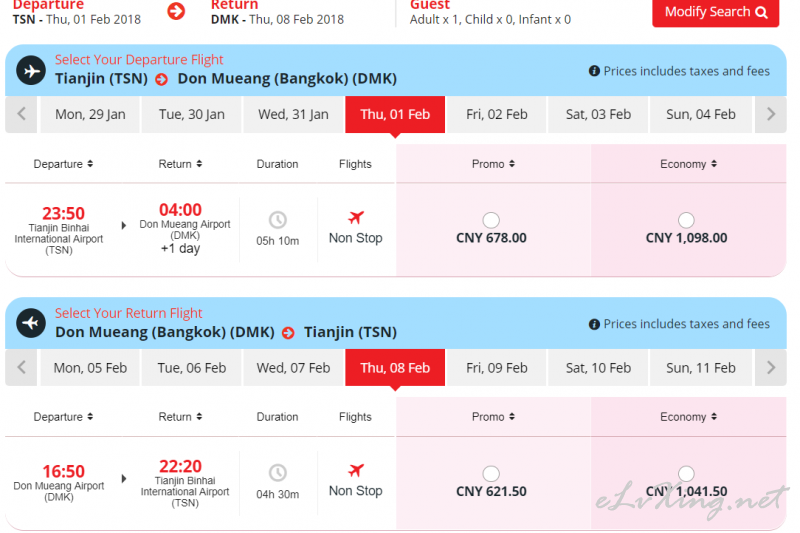Image resolution: width=800 pixels, height=533 pixels.
Task: Click the red plane Non Stop icon for departure
Action: click(x=356, y=217)
